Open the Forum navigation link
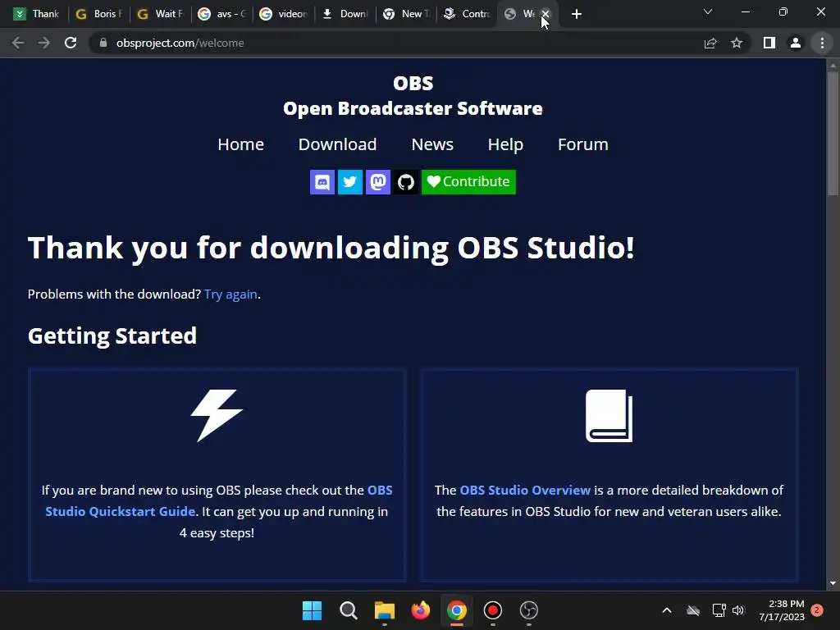The image size is (840, 630). click(x=583, y=144)
